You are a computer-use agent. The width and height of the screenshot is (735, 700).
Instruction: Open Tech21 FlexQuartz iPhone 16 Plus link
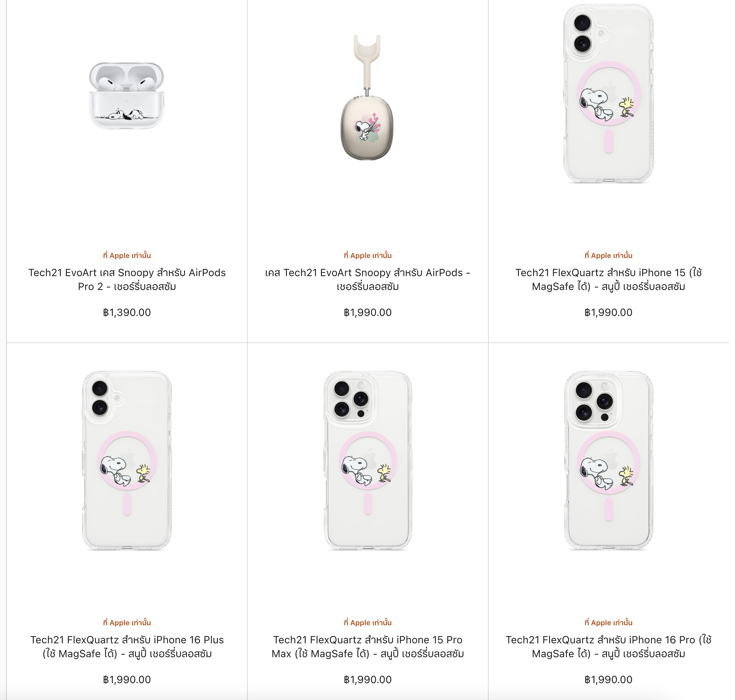127,647
